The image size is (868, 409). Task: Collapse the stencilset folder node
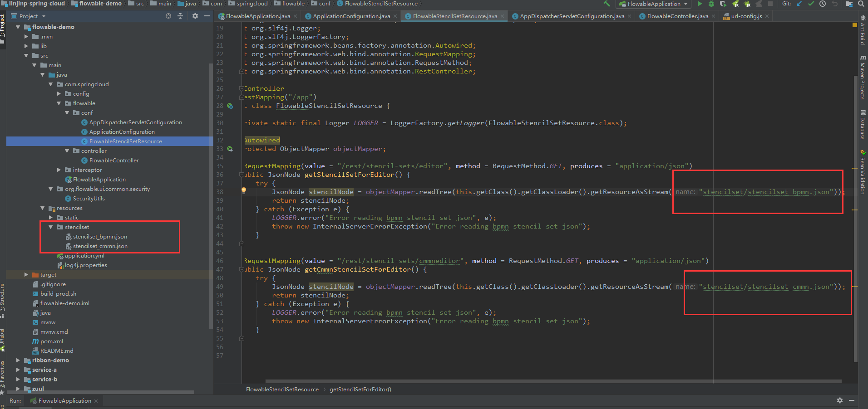click(50, 227)
